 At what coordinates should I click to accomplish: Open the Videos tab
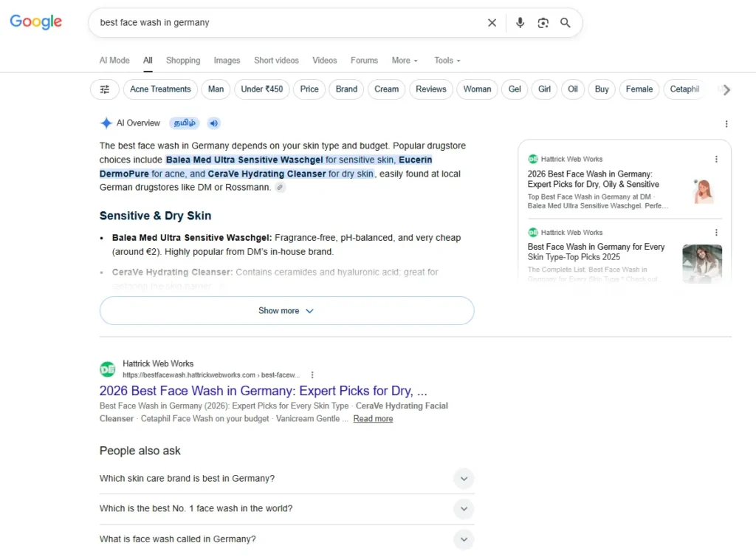click(x=325, y=61)
